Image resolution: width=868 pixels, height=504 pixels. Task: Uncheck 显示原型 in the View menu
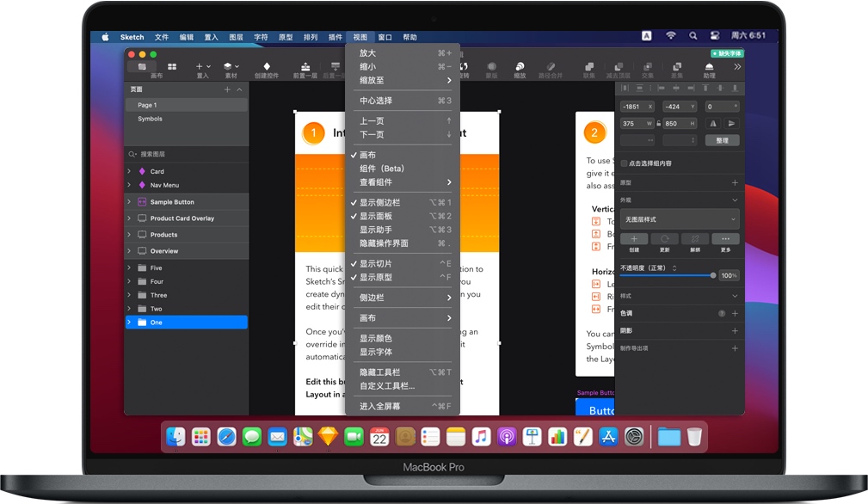[x=402, y=277]
